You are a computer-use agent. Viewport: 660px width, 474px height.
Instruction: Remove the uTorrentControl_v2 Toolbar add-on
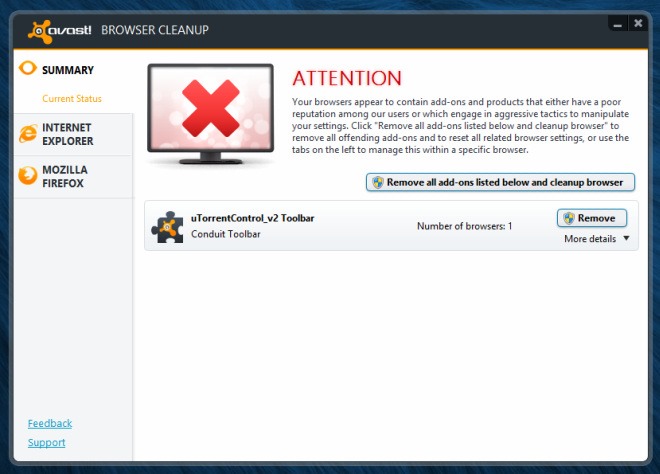592,218
